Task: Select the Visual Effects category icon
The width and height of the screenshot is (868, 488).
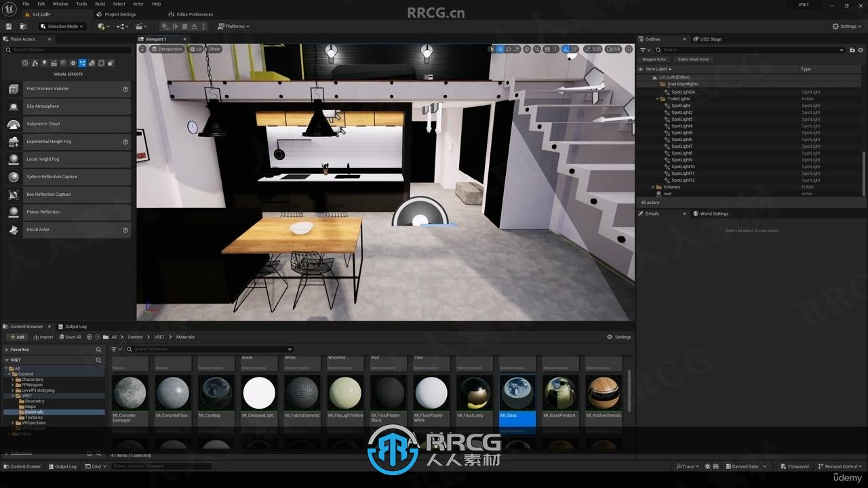Action: point(82,63)
